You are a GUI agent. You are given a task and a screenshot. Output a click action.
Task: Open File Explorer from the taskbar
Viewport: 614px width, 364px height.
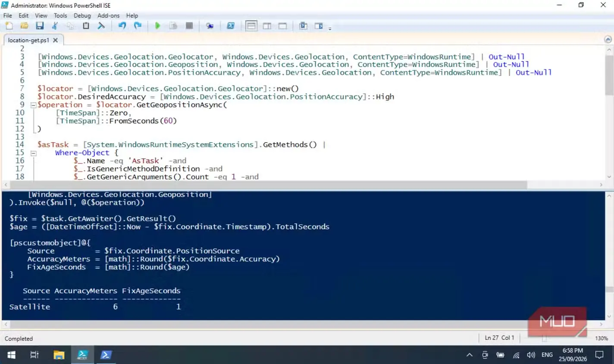point(59,355)
